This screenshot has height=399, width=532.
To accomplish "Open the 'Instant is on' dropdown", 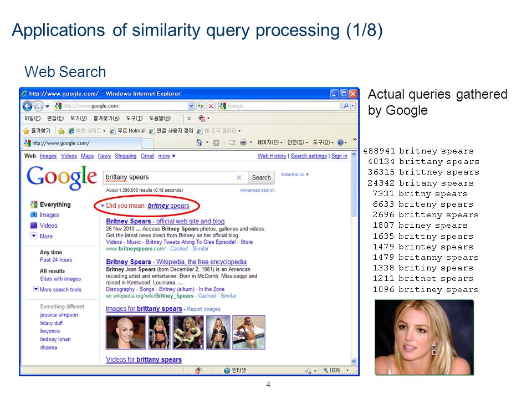I will point(294,175).
